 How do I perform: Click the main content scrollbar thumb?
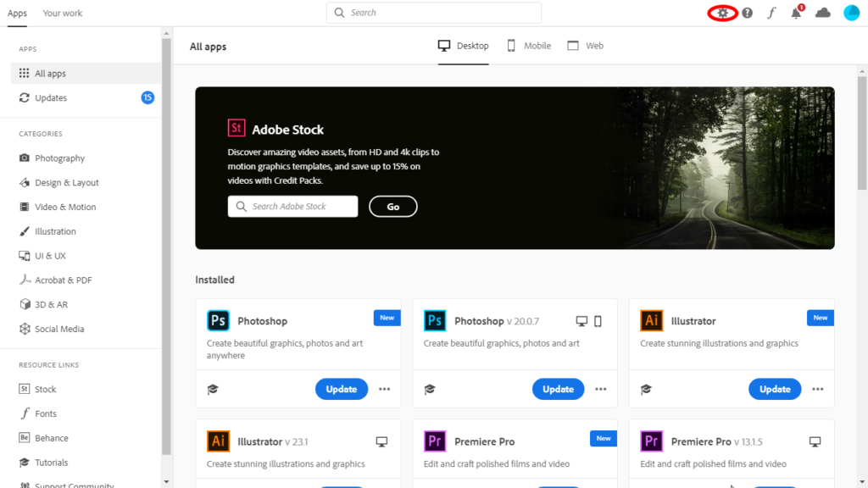pyautogui.click(x=862, y=133)
